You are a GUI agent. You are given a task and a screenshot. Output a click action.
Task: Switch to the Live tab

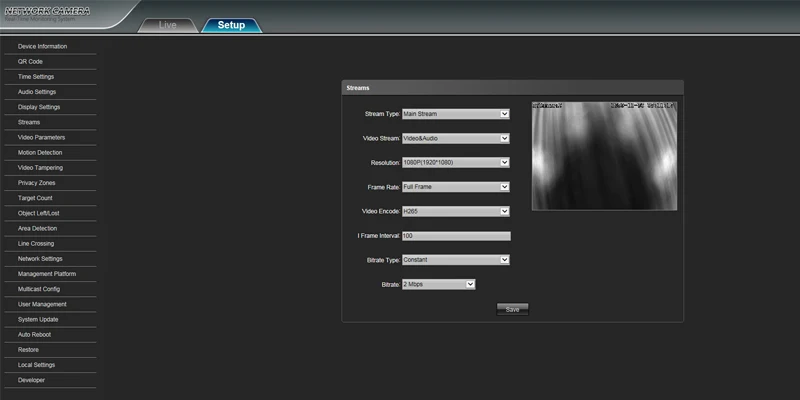[x=167, y=25]
